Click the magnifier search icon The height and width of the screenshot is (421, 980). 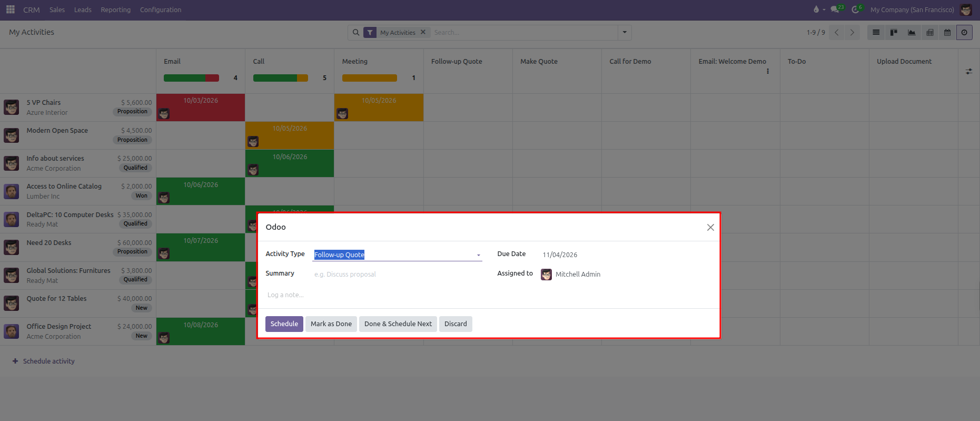click(x=356, y=33)
